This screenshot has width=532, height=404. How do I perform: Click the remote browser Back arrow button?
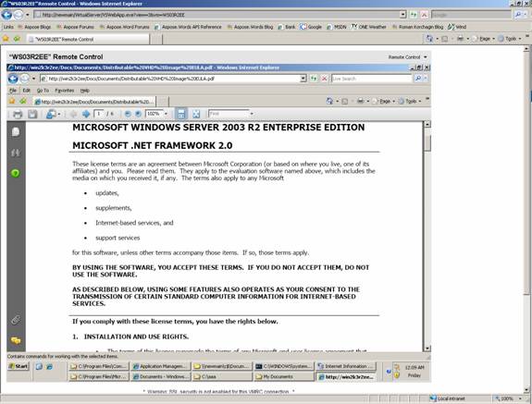[13, 79]
